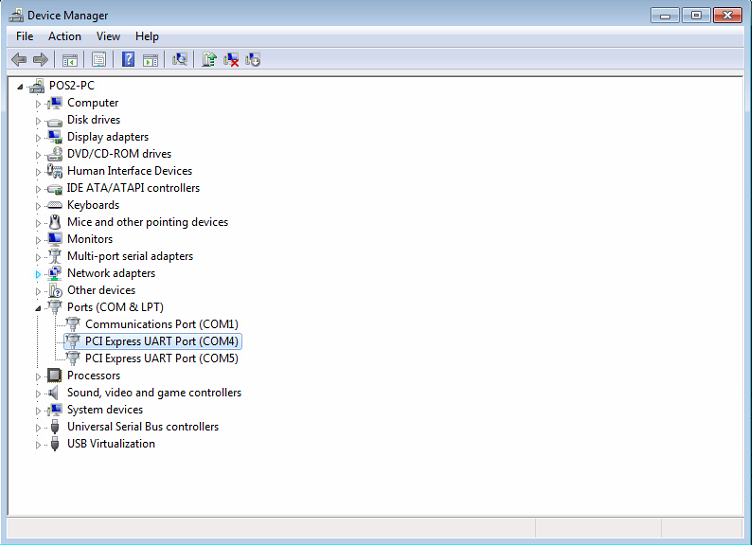Screen dimensions: 752x545
Task: Open the Action menu
Action: tap(64, 37)
